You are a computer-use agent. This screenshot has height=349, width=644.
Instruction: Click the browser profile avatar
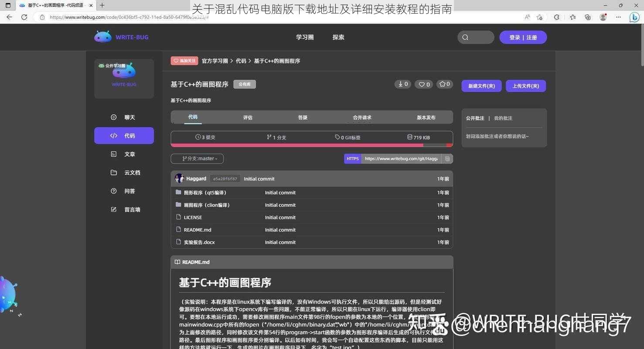tap(603, 17)
